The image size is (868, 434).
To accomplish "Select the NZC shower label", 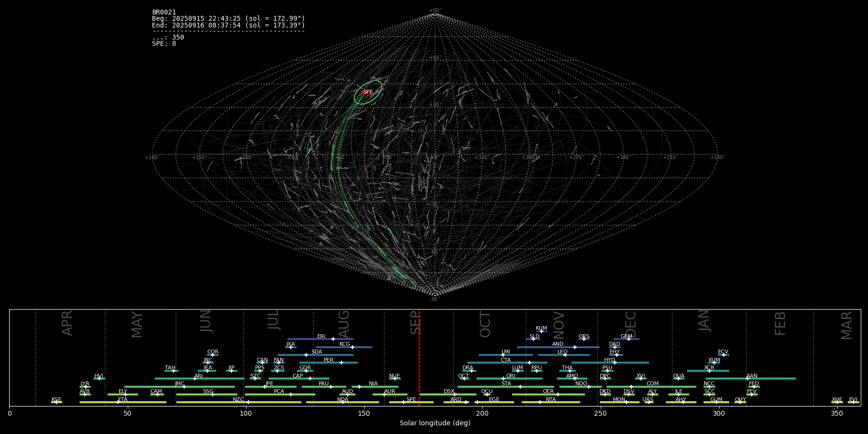I will point(238,399).
